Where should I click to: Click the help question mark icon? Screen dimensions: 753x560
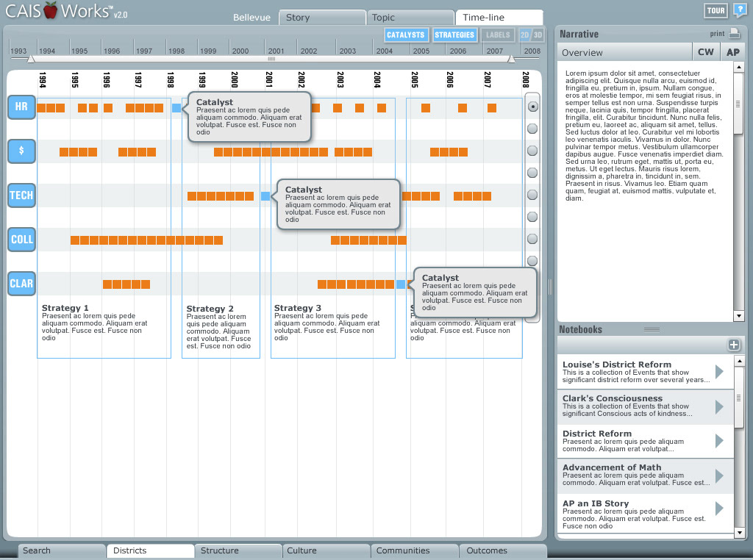coord(740,10)
